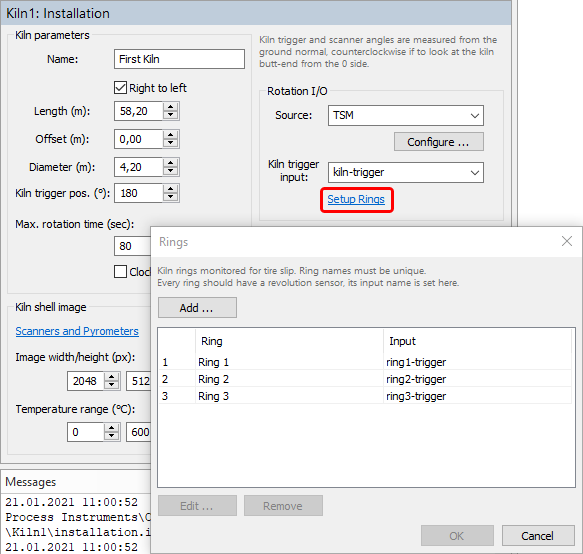Viewport: 583px width, 554px height.
Task: Increase the Length (m) value with up arrow
Action: point(171,107)
